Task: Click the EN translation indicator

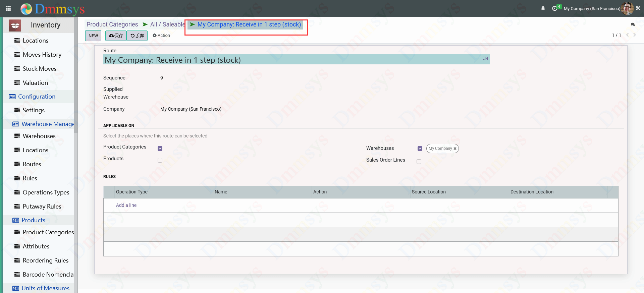Action: 485,58
